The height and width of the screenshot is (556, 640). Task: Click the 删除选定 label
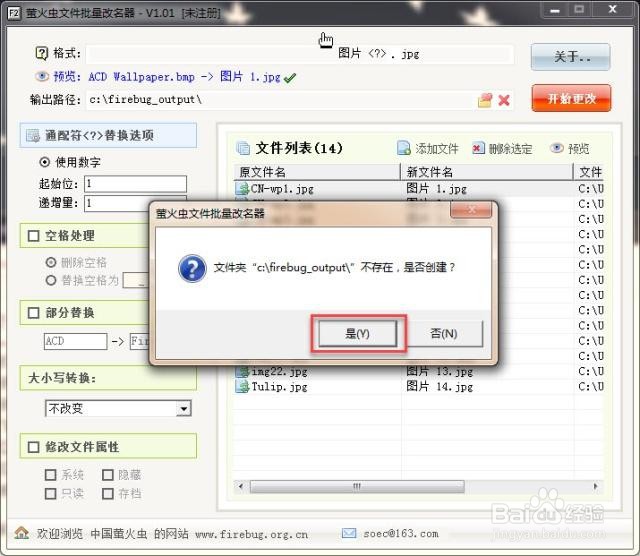511,149
